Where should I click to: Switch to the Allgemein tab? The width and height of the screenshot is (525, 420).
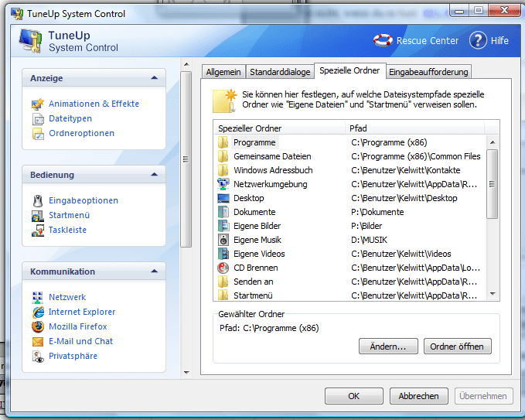point(223,72)
